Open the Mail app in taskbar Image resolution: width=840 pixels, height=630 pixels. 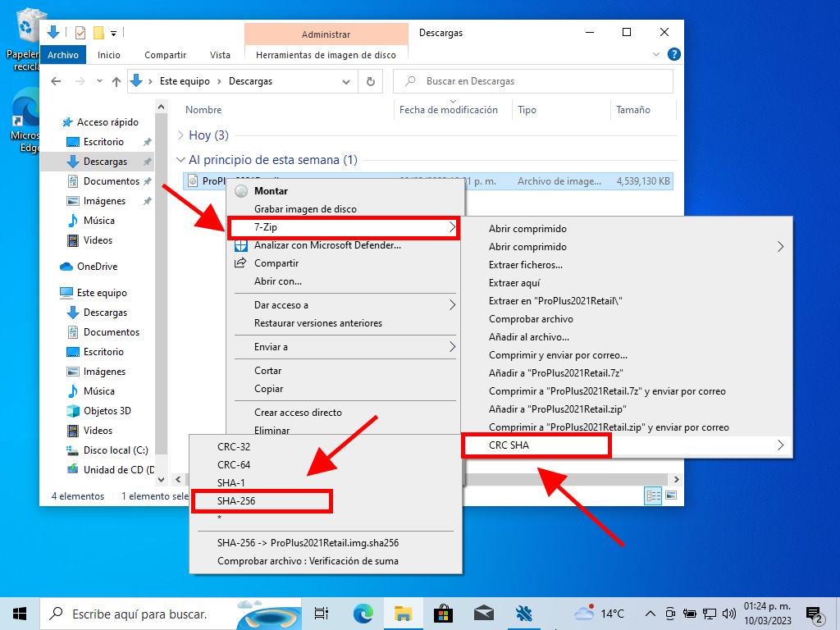point(483,613)
